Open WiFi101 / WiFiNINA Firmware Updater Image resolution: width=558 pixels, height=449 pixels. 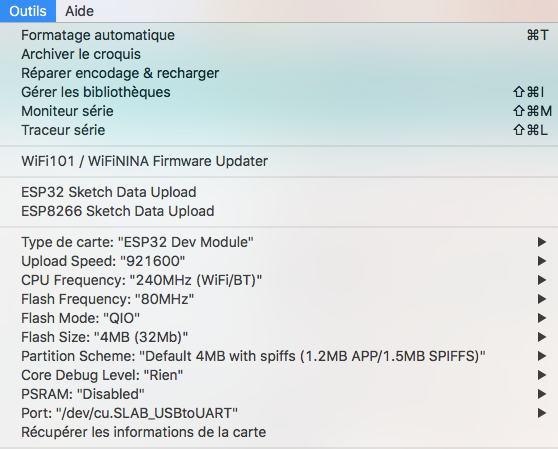point(279,161)
